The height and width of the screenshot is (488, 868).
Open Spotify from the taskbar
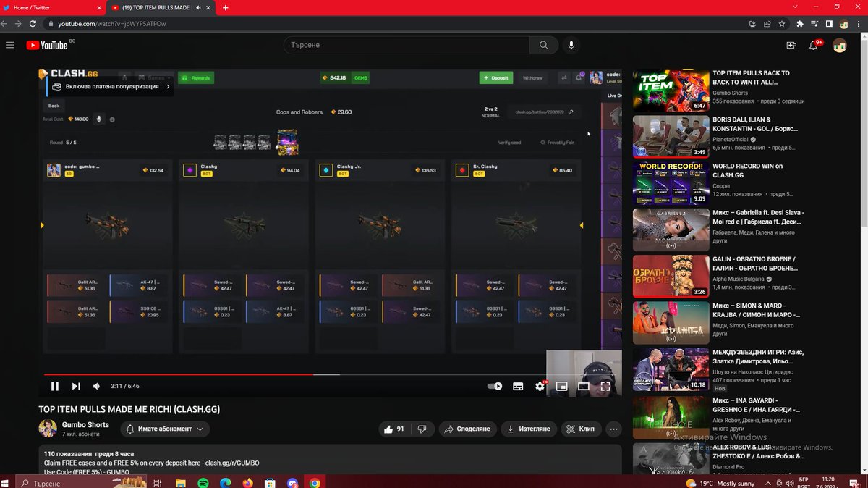(x=203, y=482)
